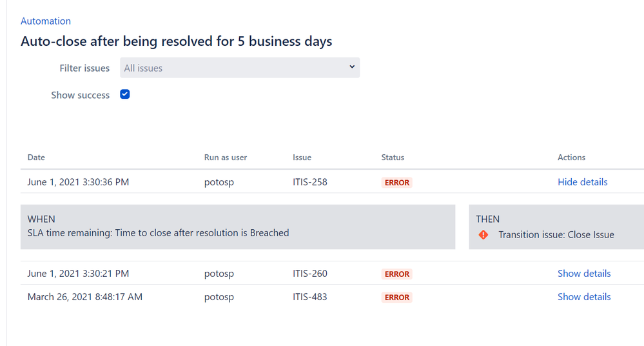Viewport: 644px width, 346px height.
Task: Select the WHEN SLA time remaining panel
Action: [238, 227]
